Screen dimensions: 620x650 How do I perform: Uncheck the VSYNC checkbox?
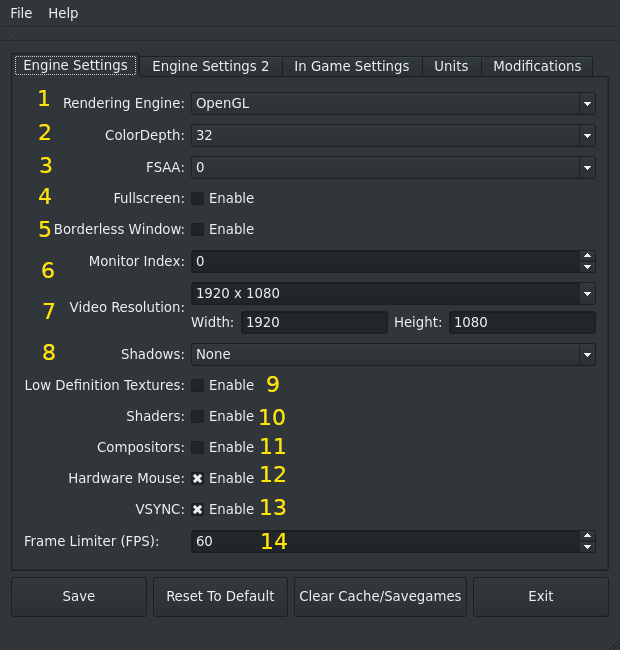pos(198,509)
